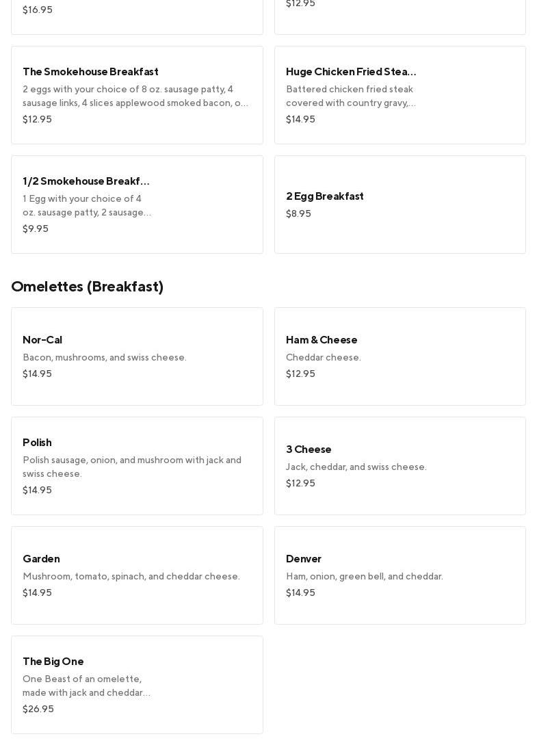537x756 pixels.
Task: Click the $26.95 price text
Action: coord(38,709)
